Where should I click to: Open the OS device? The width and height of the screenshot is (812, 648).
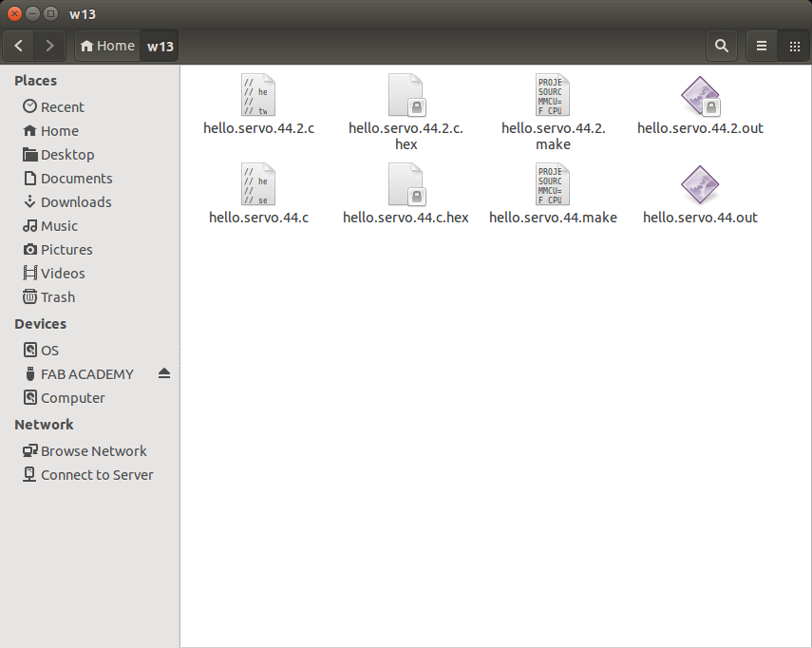[x=89, y=351]
